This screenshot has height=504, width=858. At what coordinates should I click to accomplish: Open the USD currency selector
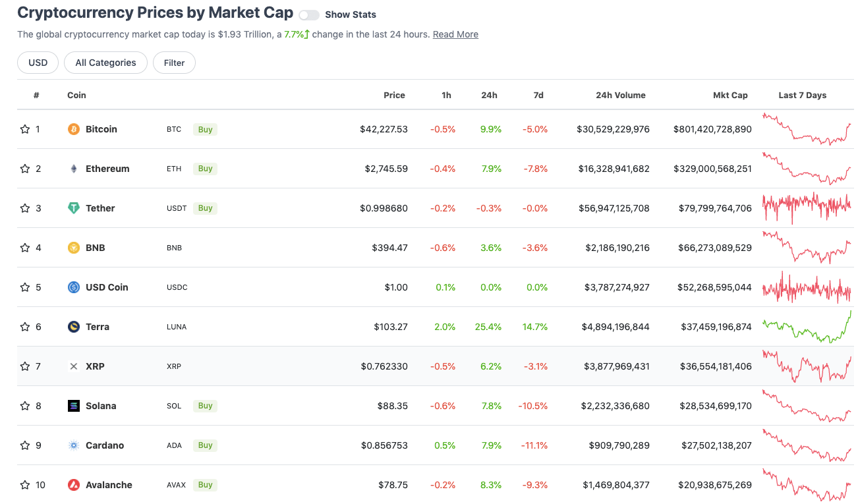(x=38, y=63)
